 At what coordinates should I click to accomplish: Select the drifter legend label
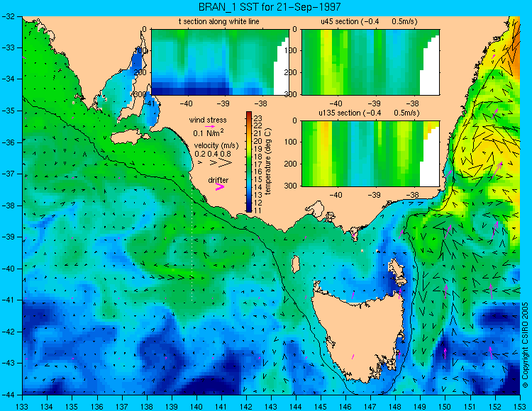tap(218, 180)
